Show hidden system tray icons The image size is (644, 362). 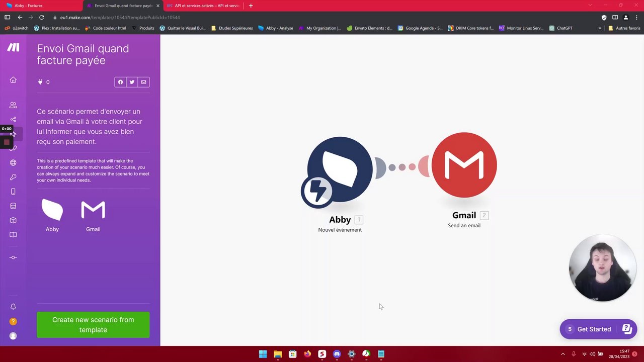click(x=562, y=354)
